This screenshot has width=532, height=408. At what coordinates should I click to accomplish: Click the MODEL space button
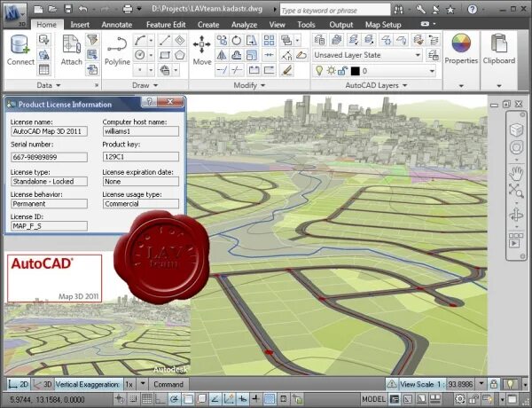point(373,399)
